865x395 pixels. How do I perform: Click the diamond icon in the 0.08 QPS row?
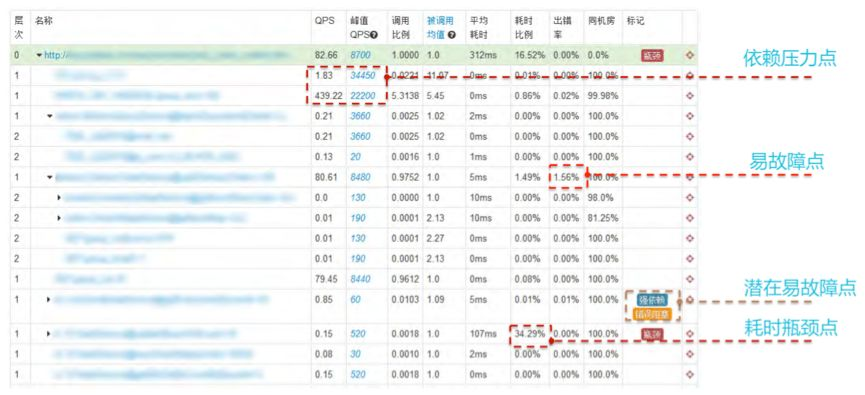[x=690, y=354]
